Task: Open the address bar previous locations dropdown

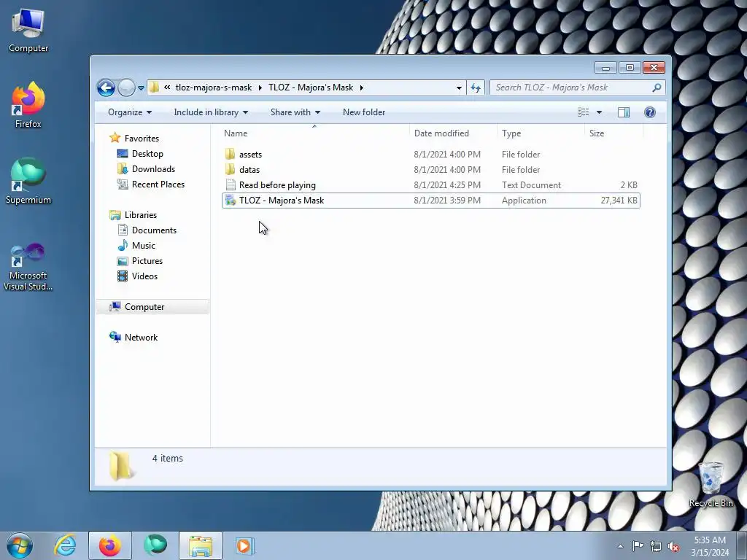Action: pyautogui.click(x=459, y=87)
